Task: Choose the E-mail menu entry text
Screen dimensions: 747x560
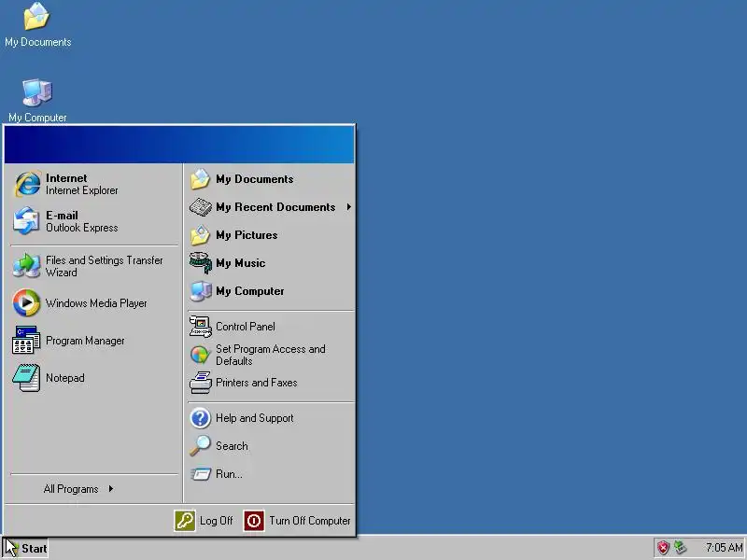Action: coord(62,216)
